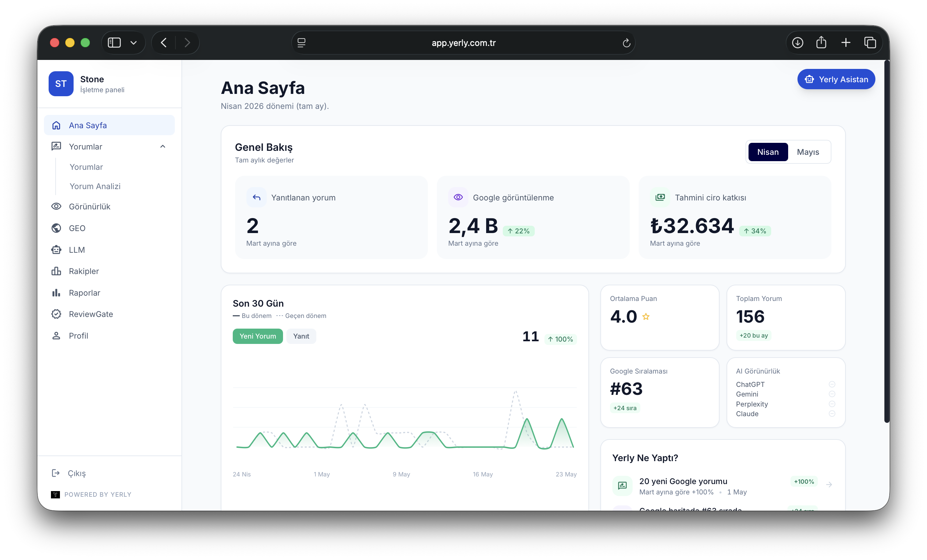Viewport: 927px width, 560px height.
Task: Click the Çıkış logout icon
Action: (x=56, y=473)
